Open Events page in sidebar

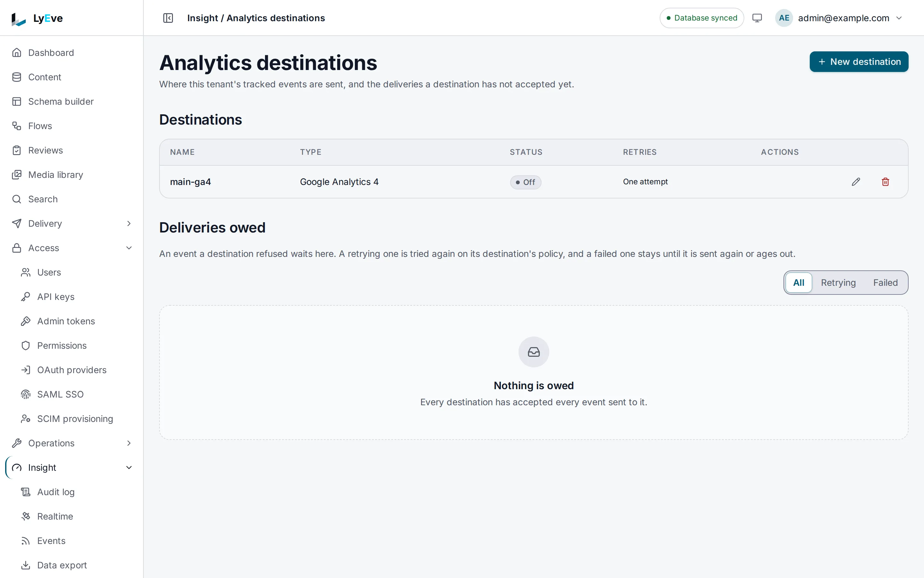pyautogui.click(x=72, y=541)
